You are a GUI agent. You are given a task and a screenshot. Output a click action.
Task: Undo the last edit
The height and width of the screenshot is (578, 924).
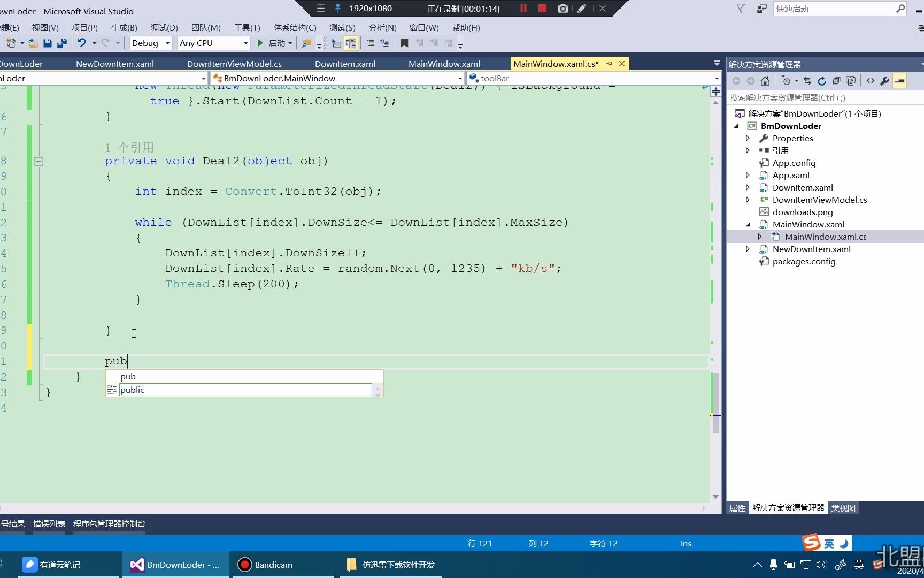point(82,43)
